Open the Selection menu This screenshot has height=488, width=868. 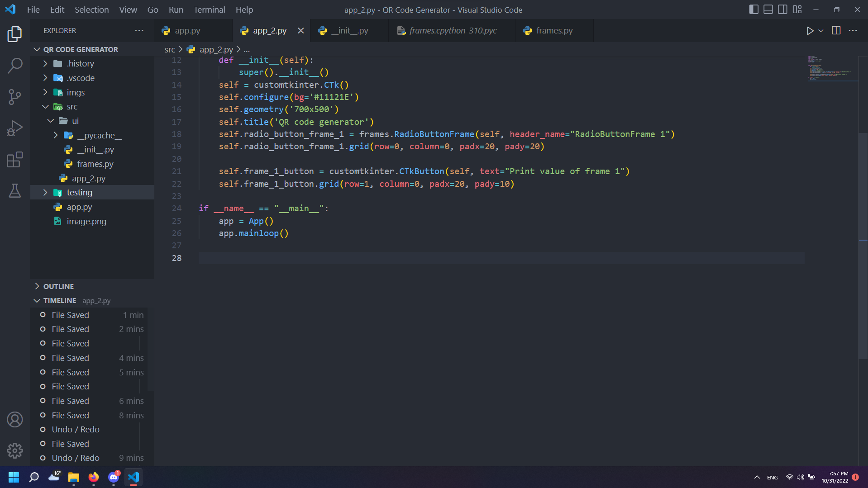[91, 9]
